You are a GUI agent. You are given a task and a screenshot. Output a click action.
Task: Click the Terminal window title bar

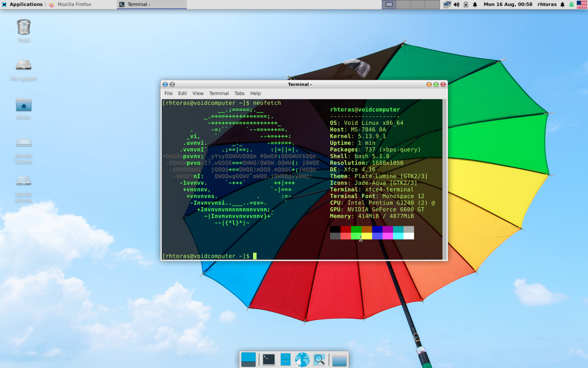pyautogui.click(x=300, y=84)
